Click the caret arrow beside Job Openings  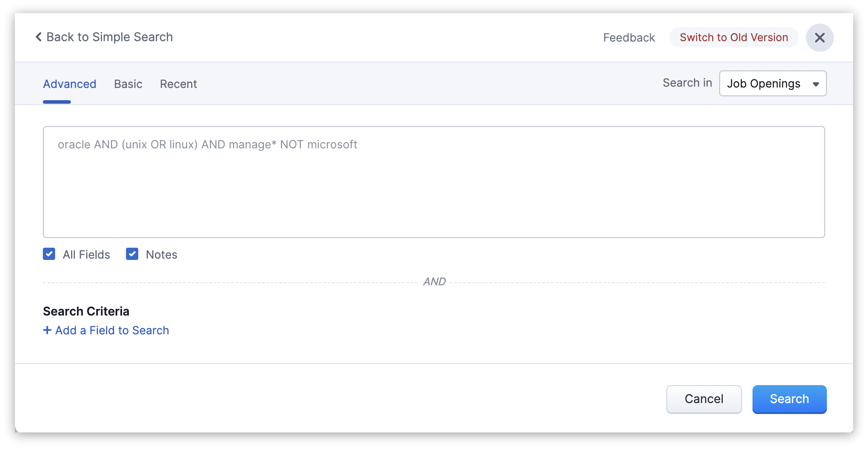pos(815,84)
